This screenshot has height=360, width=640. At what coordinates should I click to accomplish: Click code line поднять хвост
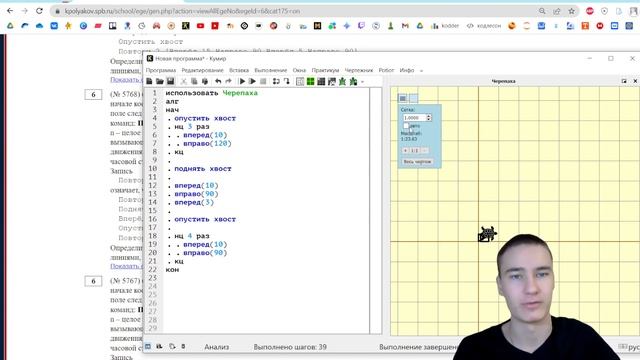[x=203, y=169]
